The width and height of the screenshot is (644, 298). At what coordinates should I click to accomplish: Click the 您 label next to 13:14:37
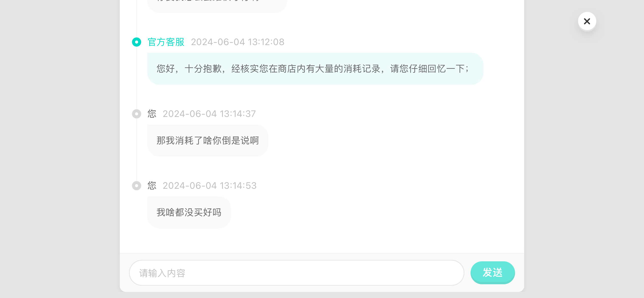click(x=152, y=114)
